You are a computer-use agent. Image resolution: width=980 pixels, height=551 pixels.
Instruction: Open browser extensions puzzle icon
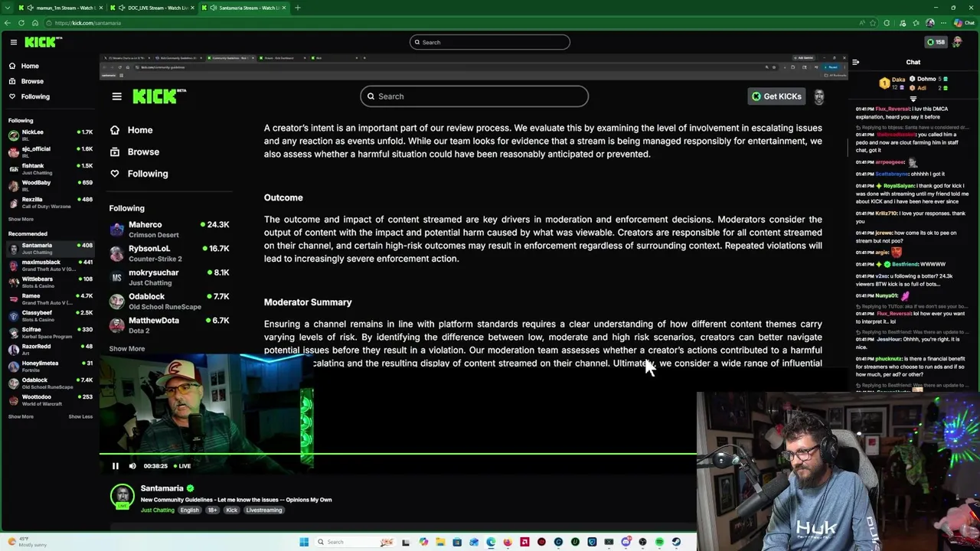click(887, 23)
